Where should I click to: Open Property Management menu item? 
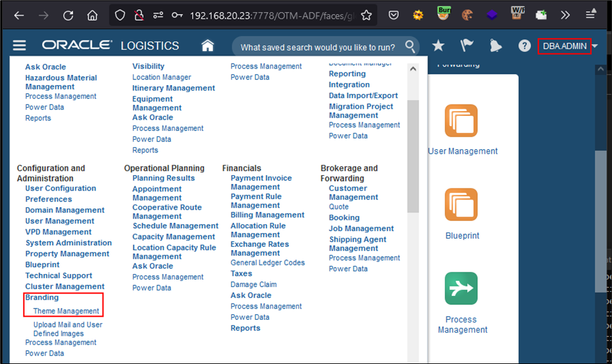tap(67, 254)
